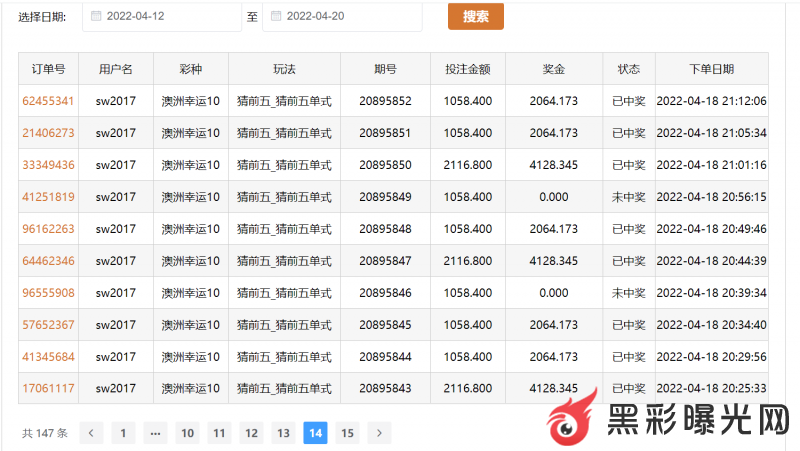Click the orange 搜索 search button
The image size is (800, 451).
point(475,16)
